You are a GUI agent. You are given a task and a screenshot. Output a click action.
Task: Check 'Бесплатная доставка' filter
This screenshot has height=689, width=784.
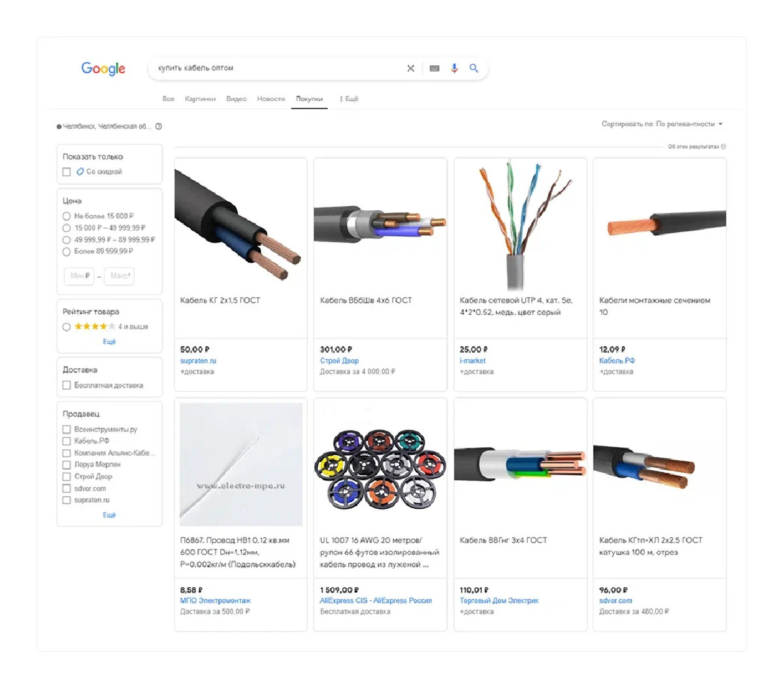click(67, 385)
